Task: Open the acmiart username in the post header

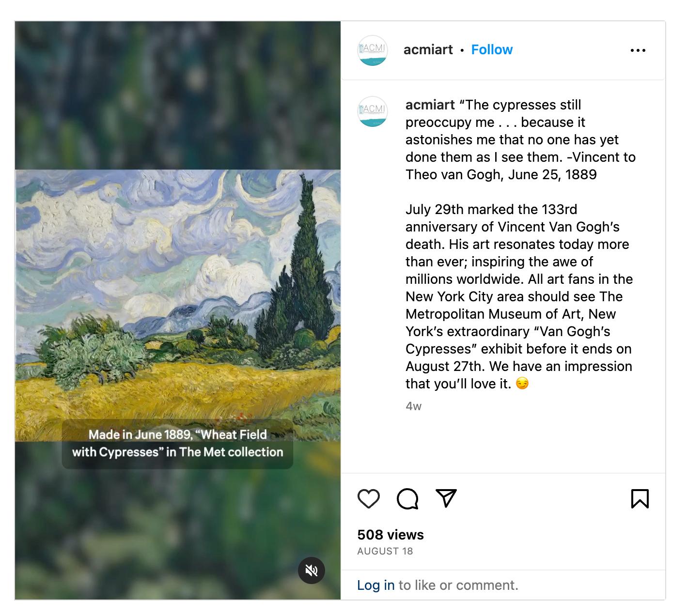Action: point(428,50)
